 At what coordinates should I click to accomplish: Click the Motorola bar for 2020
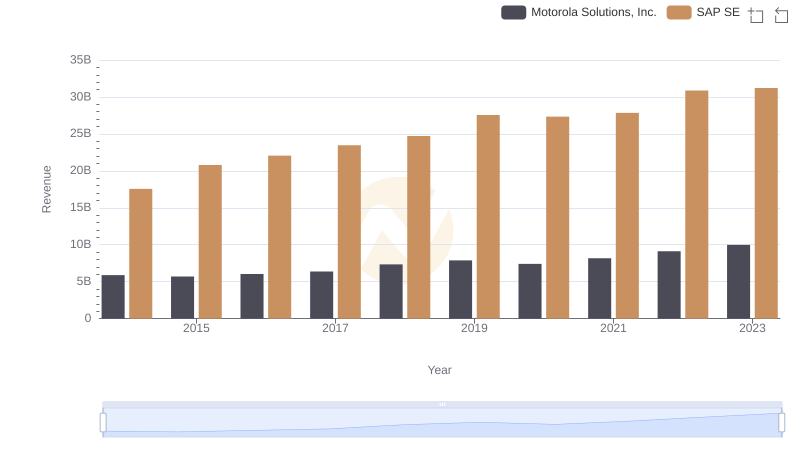(530, 291)
